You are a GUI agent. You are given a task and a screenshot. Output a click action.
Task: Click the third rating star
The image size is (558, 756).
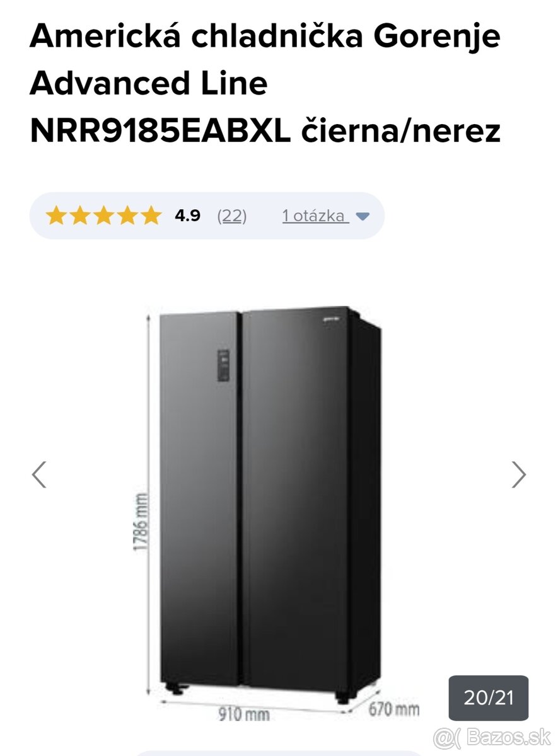click(103, 215)
